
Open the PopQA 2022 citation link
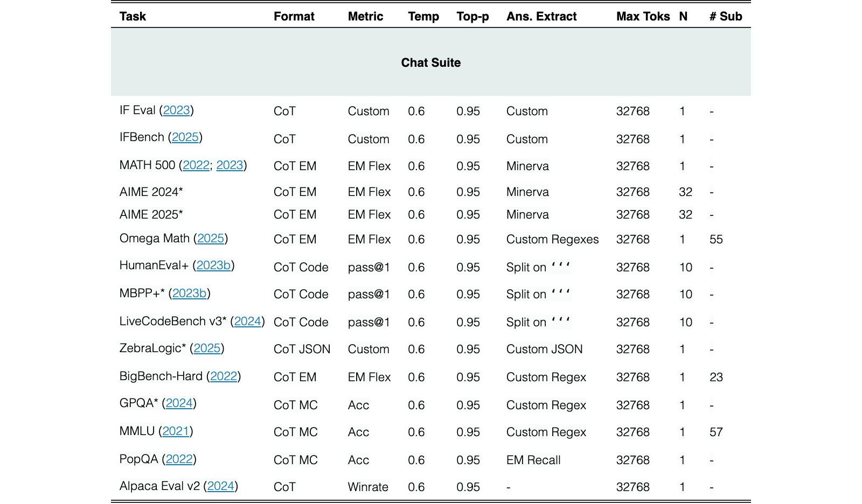(179, 459)
